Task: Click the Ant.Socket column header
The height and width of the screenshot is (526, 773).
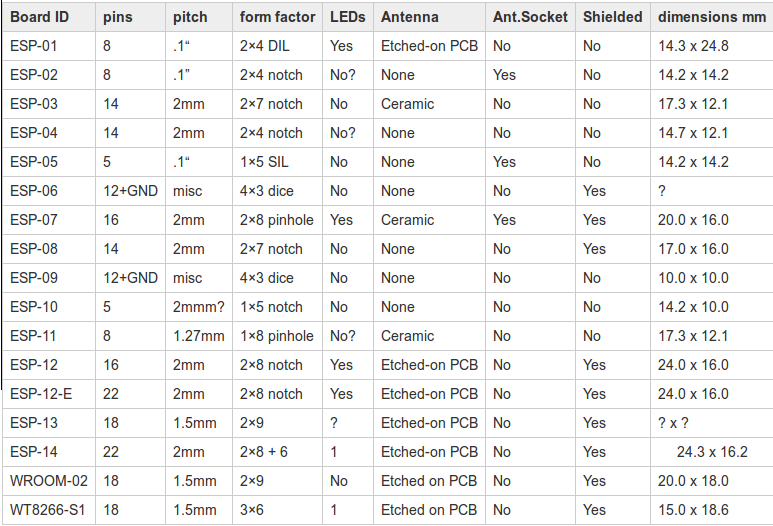Action: [x=530, y=17]
